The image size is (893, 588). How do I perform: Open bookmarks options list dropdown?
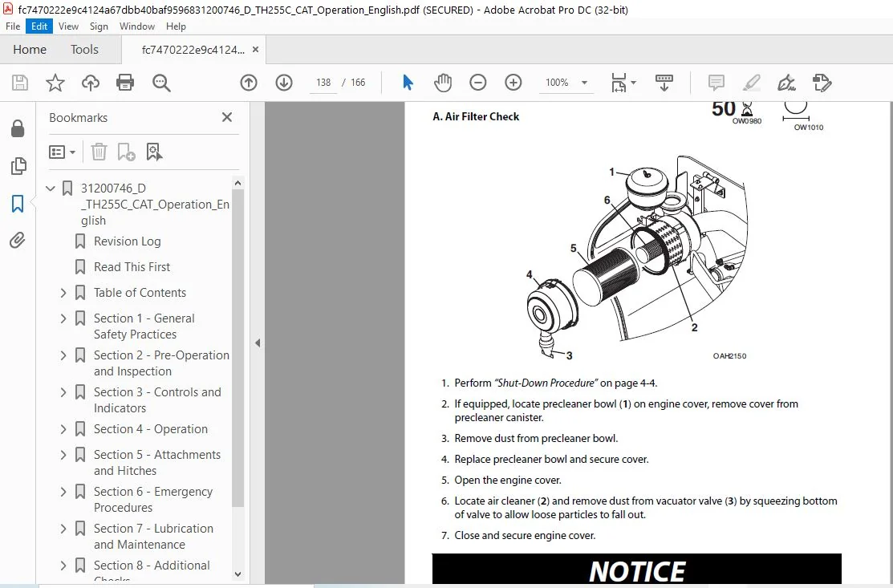pyautogui.click(x=62, y=152)
